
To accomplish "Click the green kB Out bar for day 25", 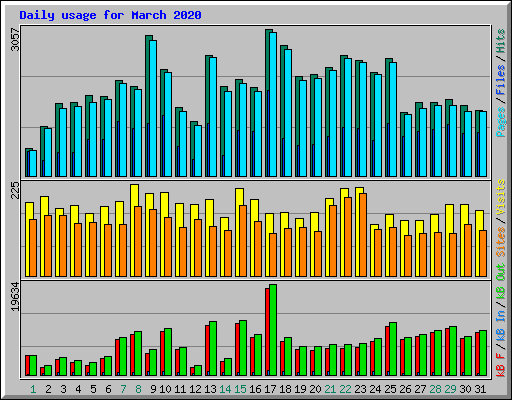I will pyautogui.click(x=393, y=349).
